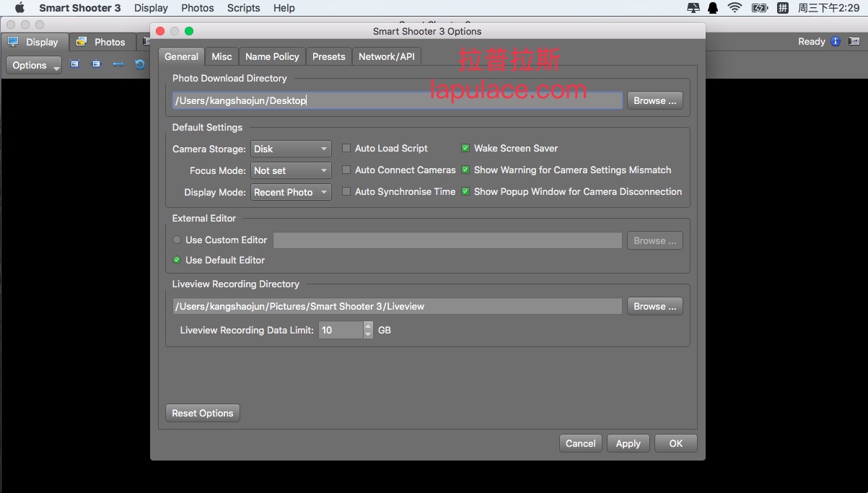Select the Use Custom Editor radio button

coord(177,240)
